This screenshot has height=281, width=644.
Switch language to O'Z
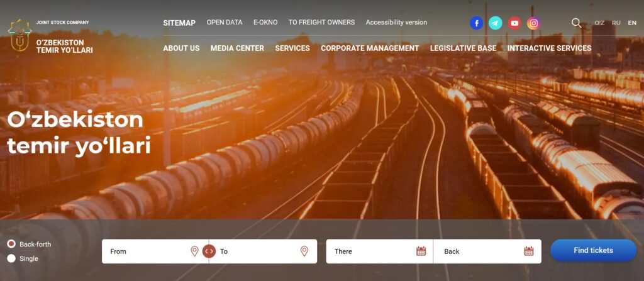pyautogui.click(x=599, y=23)
